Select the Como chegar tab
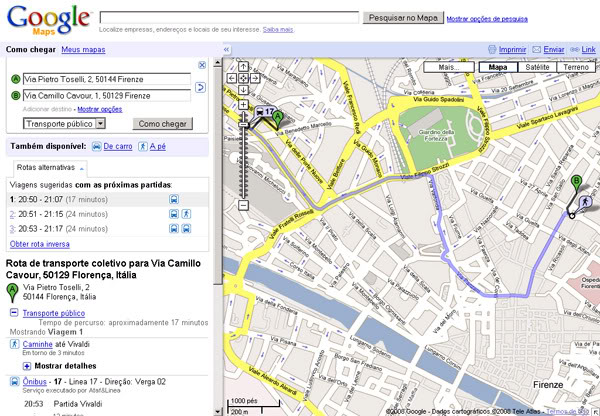The height and width of the screenshot is (416, 600). [x=31, y=50]
